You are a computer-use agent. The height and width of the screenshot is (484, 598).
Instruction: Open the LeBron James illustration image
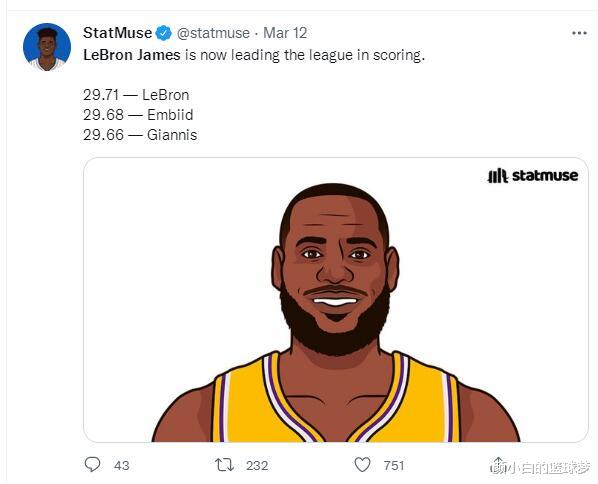(336, 300)
